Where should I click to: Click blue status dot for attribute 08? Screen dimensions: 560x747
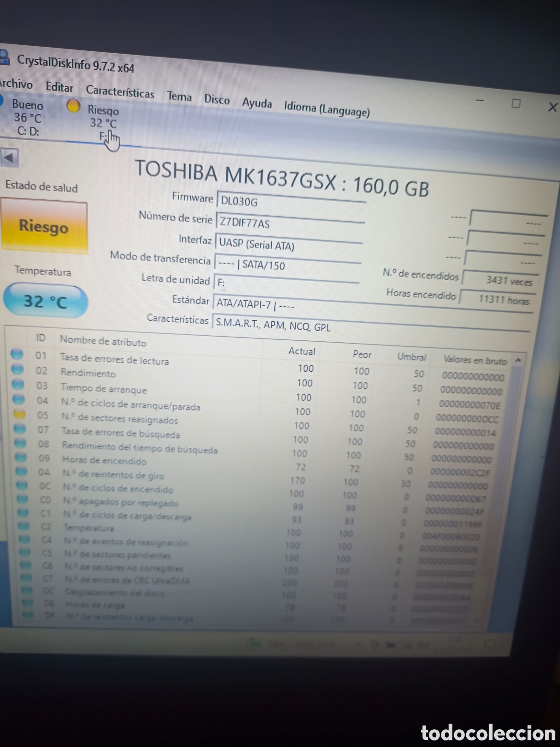(20, 442)
